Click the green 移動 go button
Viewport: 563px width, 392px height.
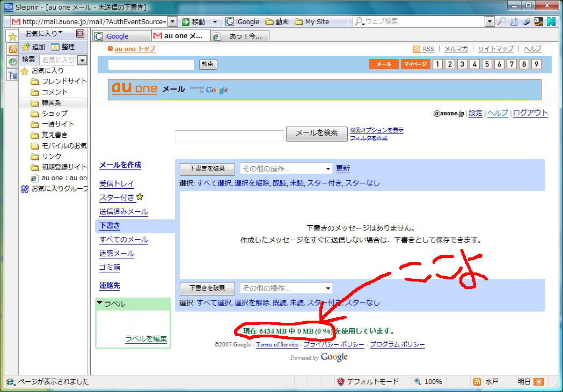pyautogui.click(x=194, y=21)
